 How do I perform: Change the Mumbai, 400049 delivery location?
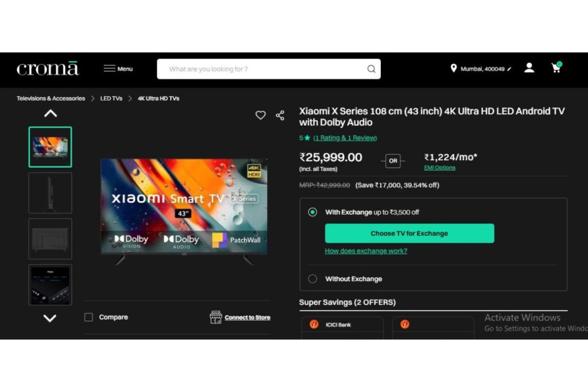tap(482, 69)
